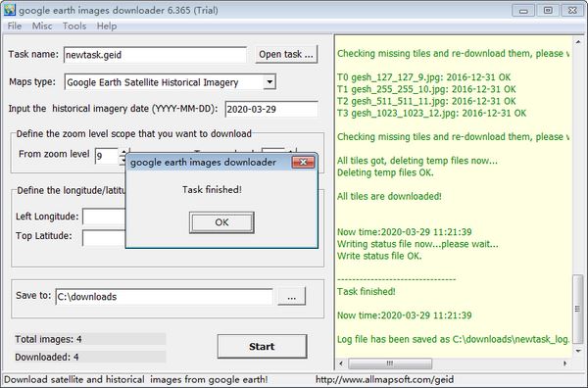Click 'Download satellite and historical images' status text
This screenshot has width=588, height=388.
pos(136,380)
